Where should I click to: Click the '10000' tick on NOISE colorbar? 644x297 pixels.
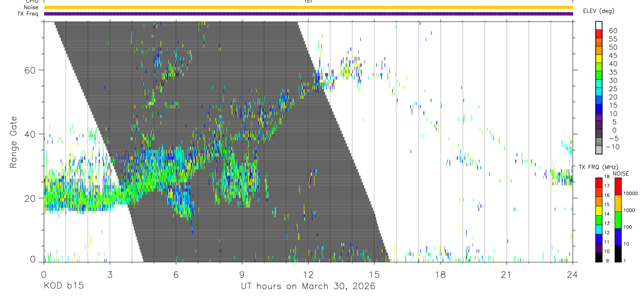[630, 193]
